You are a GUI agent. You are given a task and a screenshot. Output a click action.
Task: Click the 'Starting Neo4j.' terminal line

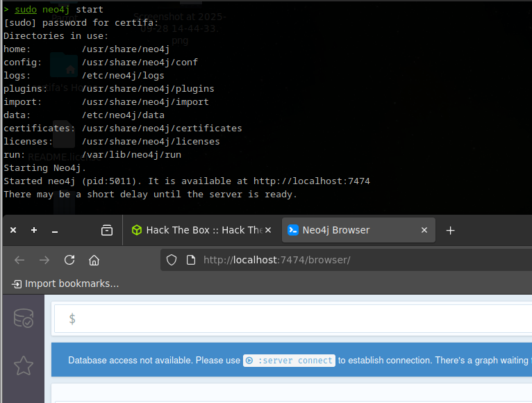pos(44,168)
